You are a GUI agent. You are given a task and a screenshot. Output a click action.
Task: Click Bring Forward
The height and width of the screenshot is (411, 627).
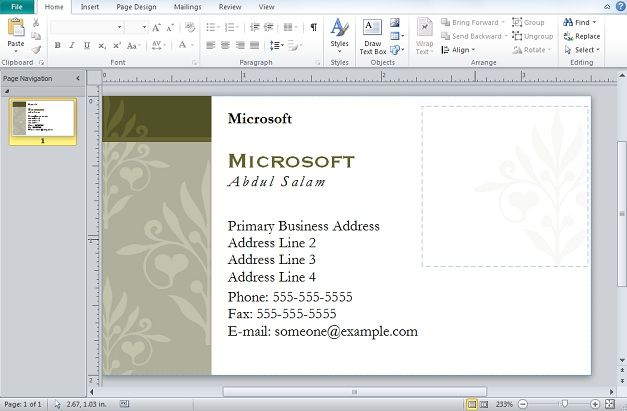(x=473, y=22)
